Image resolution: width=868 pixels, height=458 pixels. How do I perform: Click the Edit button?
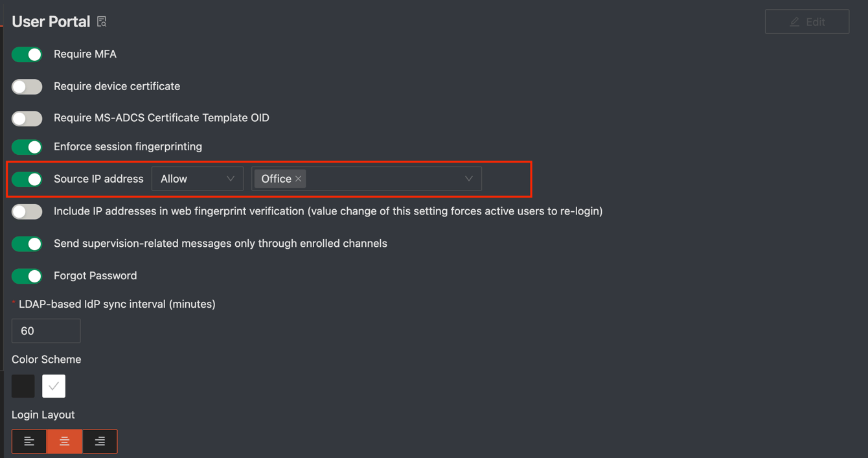806,22
